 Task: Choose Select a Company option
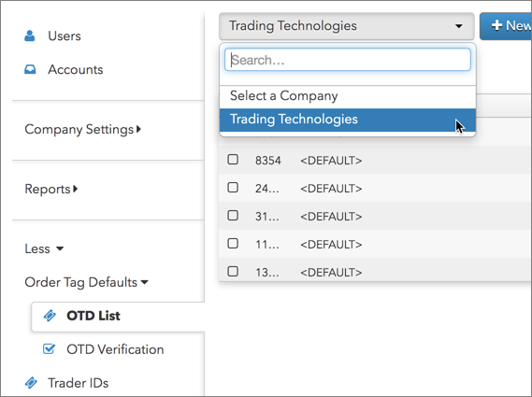pos(348,96)
